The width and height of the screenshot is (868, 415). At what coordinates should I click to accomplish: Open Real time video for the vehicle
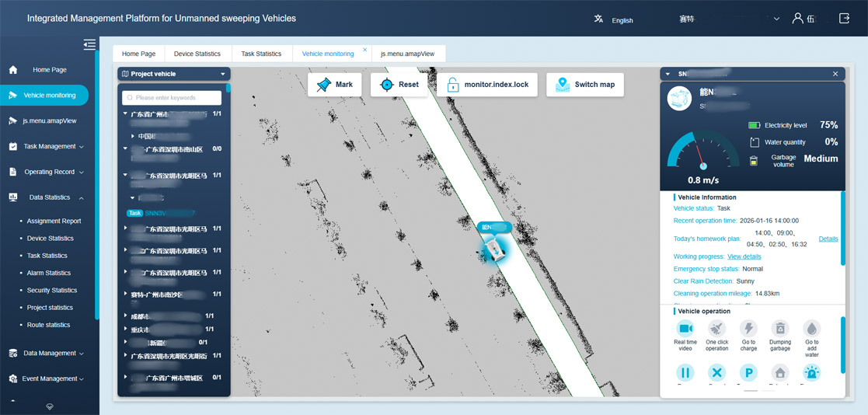685,330
